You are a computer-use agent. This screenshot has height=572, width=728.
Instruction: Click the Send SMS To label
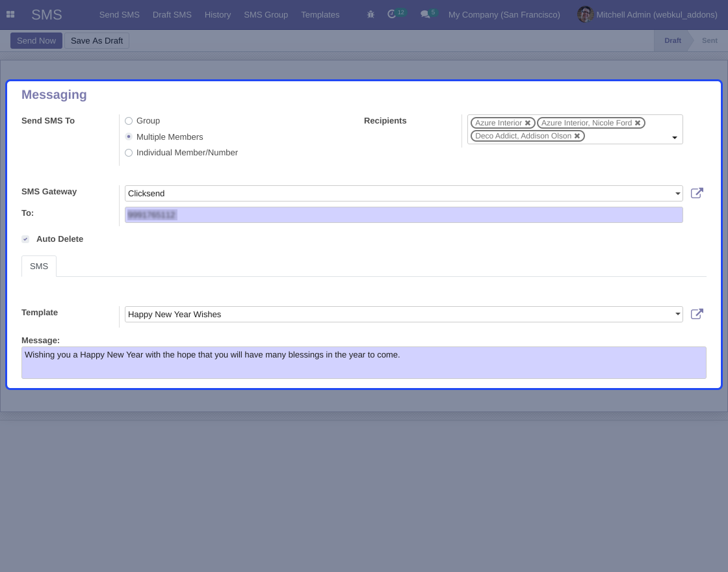point(48,121)
